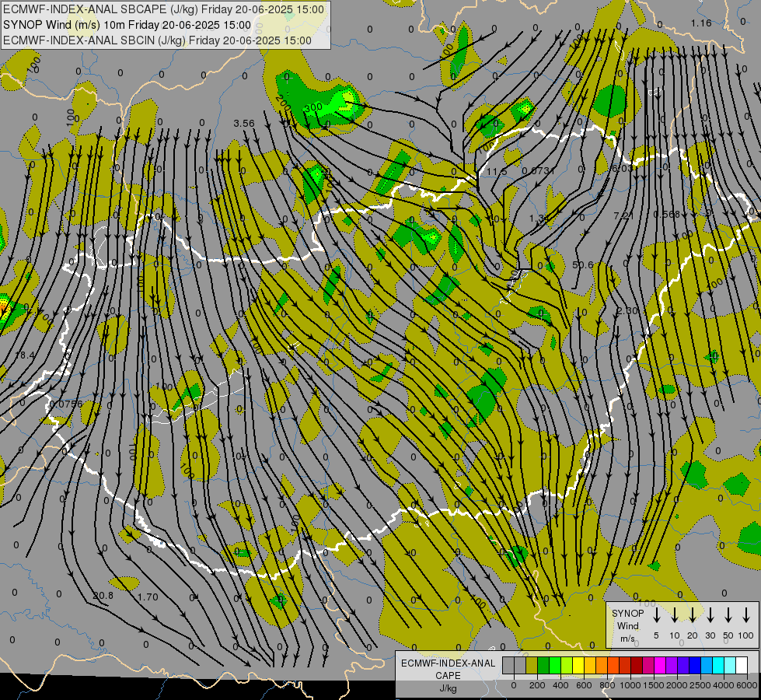Click the 1000 tick label in CAPE legend
Screen dimensions: 761x700
[630, 685]
